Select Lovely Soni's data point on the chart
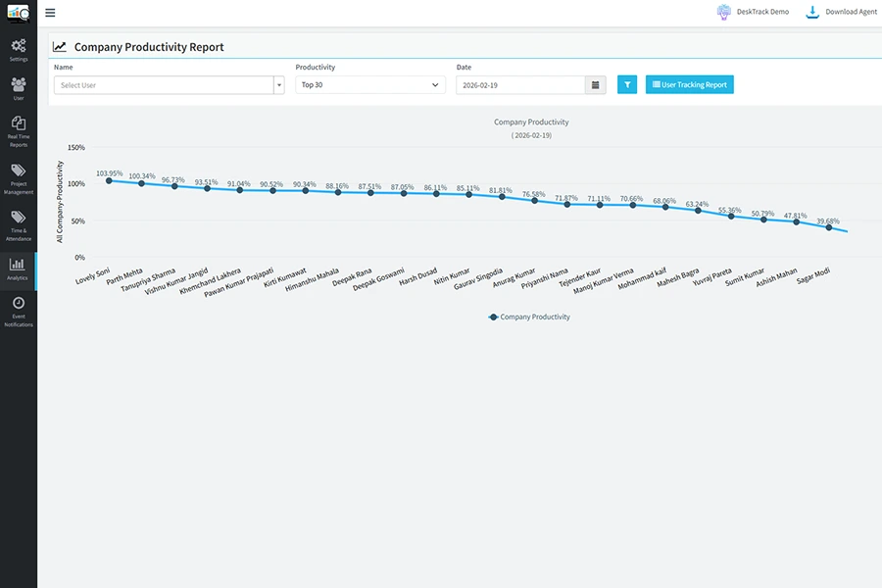The width and height of the screenshot is (882, 588). point(110,180)
